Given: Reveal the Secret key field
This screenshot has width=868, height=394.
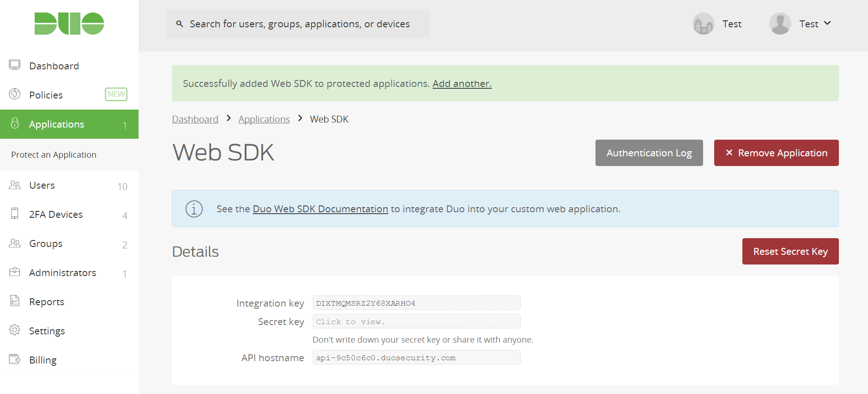Looking at the screenshot, I should point(417,321).
